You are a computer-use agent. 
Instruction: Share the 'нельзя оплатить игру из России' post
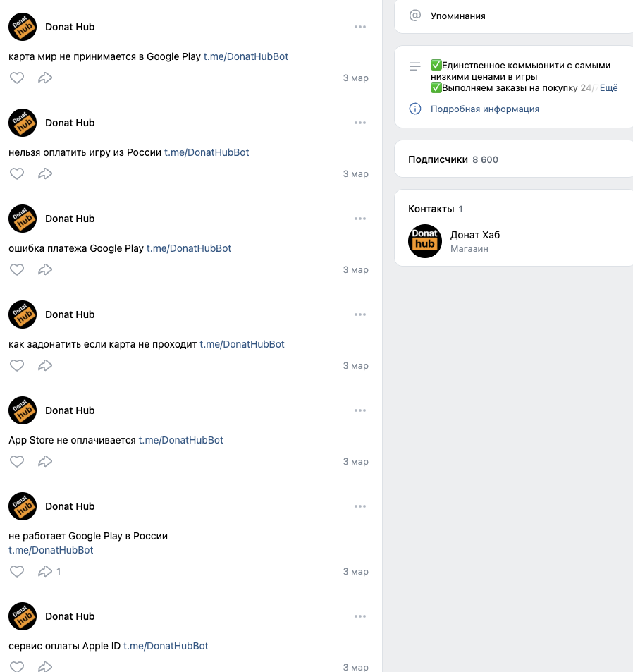(45, 173)
